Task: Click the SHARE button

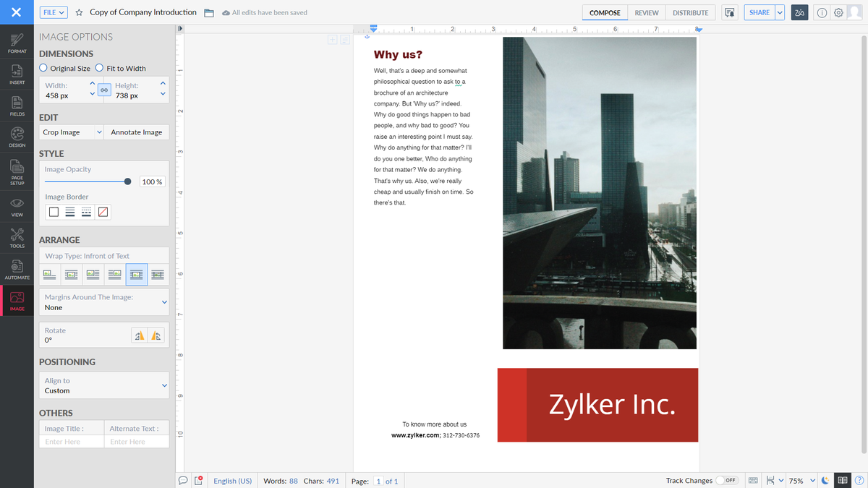Action: coord(759,12)
